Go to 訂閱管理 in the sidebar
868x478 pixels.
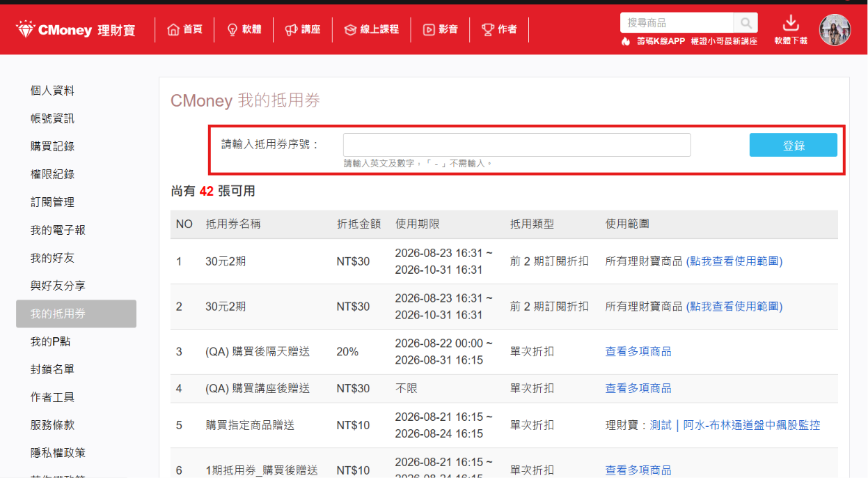point(52,202)
